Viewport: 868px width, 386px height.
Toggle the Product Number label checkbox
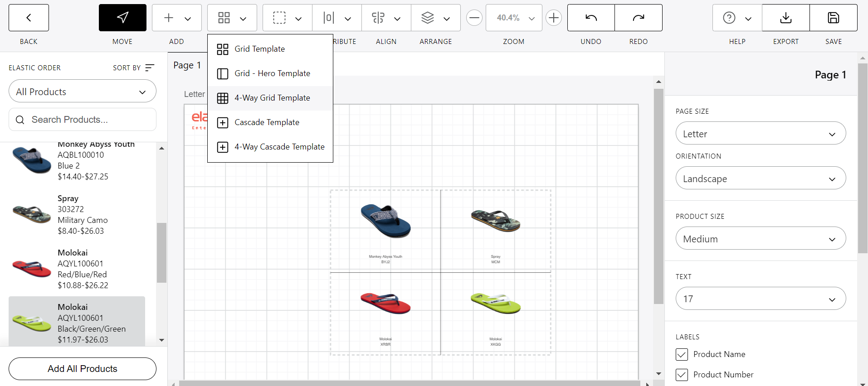(682, 375)
